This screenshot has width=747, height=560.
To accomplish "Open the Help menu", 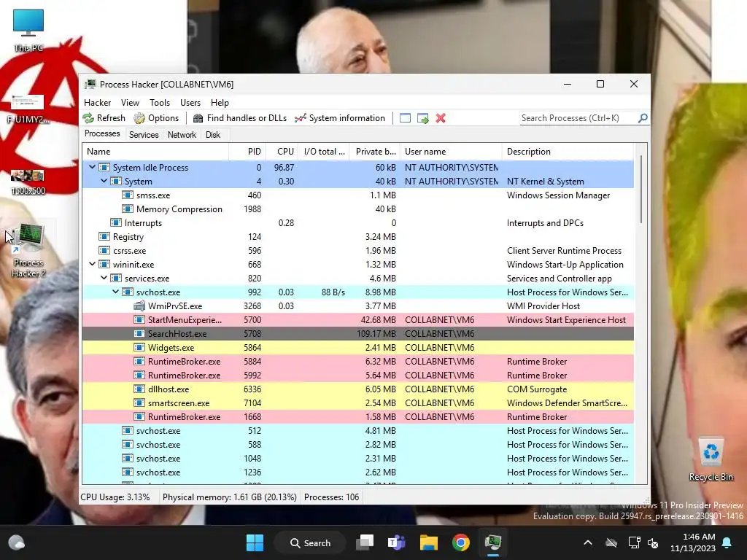I will pyautogui.click(x=220, y=102).
